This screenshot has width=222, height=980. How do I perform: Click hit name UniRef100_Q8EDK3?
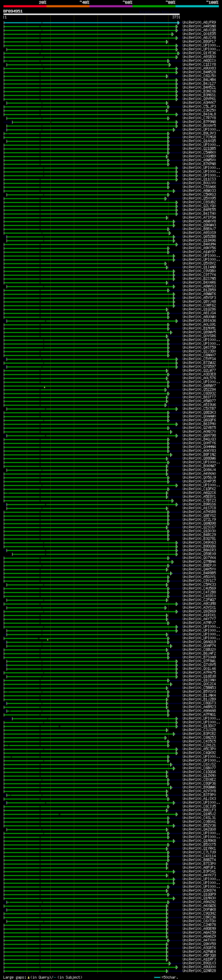coord(199,412)
